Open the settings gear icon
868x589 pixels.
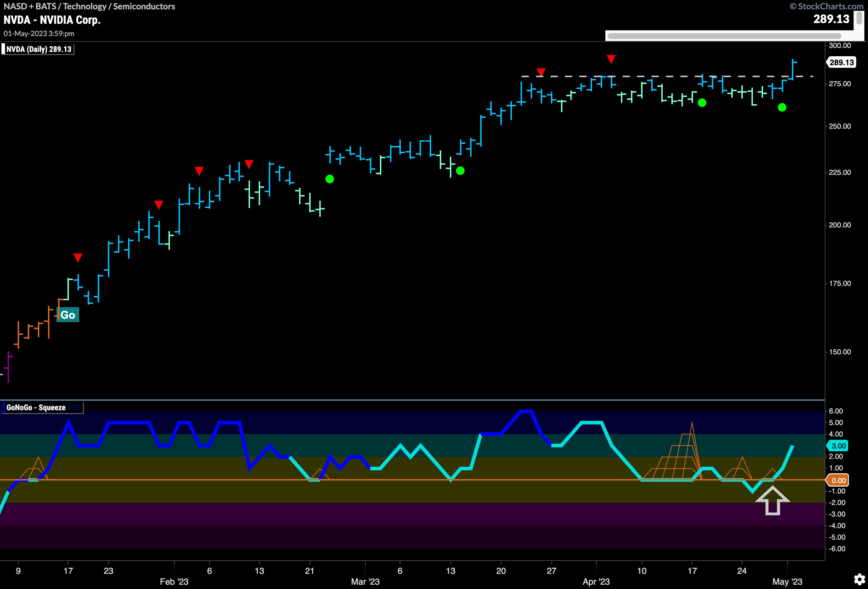coord(859,579)
